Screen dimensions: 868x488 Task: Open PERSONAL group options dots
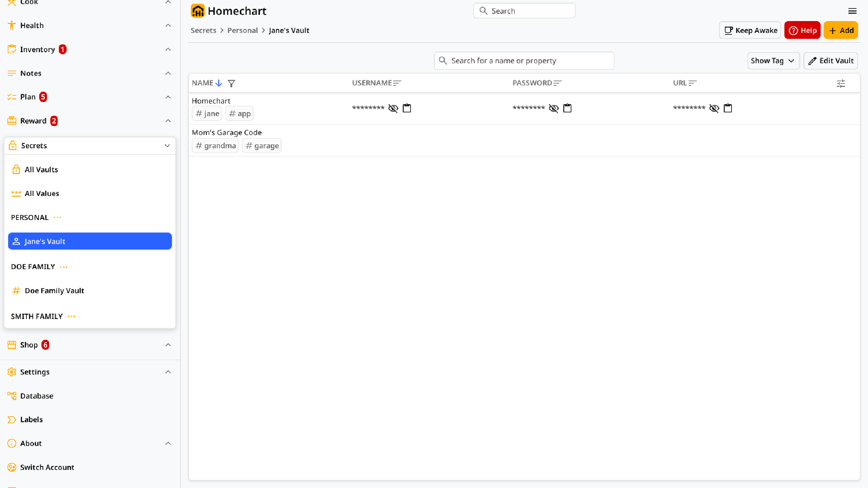click(x=57, y=217)
